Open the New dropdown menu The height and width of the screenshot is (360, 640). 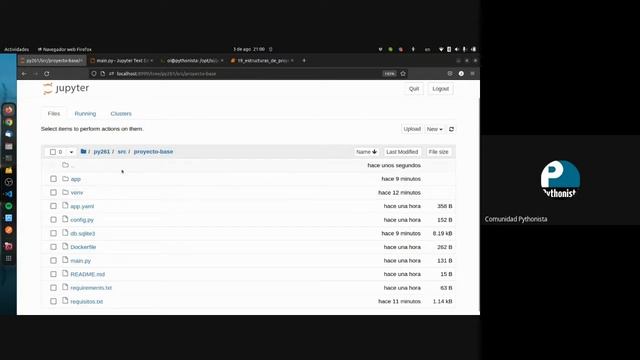pyautogui.click(x=435, y=129)
